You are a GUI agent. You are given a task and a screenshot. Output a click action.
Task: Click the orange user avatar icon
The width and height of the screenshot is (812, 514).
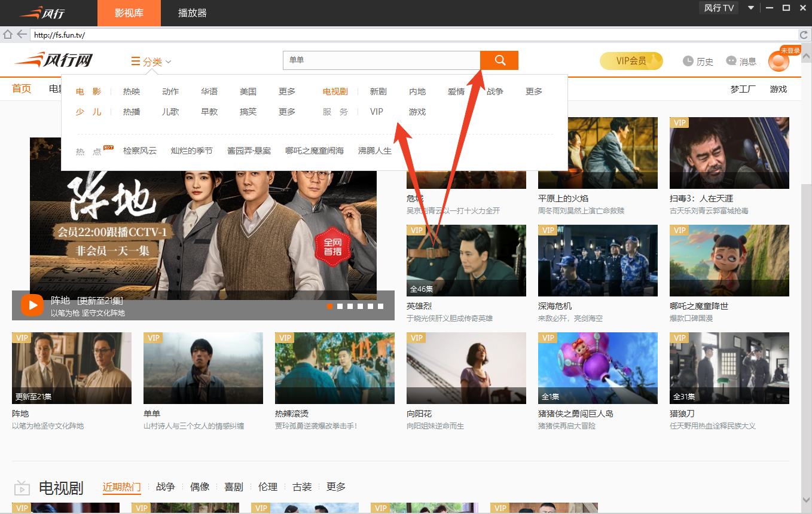778,62
